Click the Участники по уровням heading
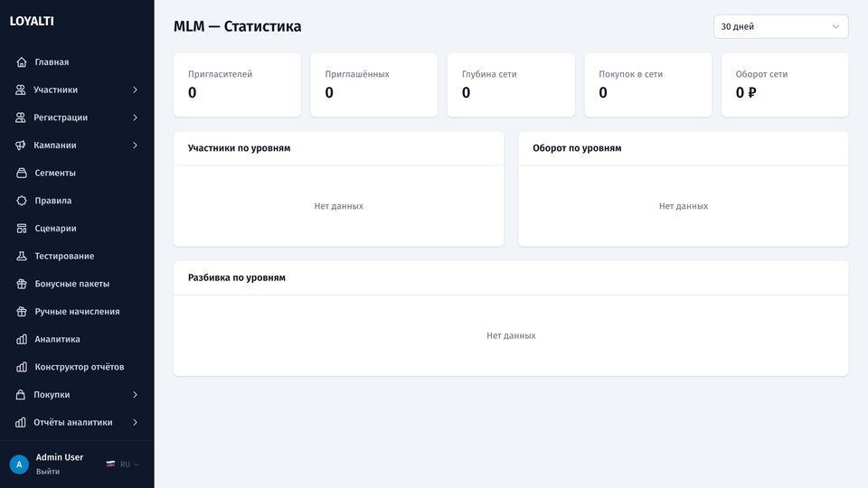The image size is (868, 488). pos(239,147)
